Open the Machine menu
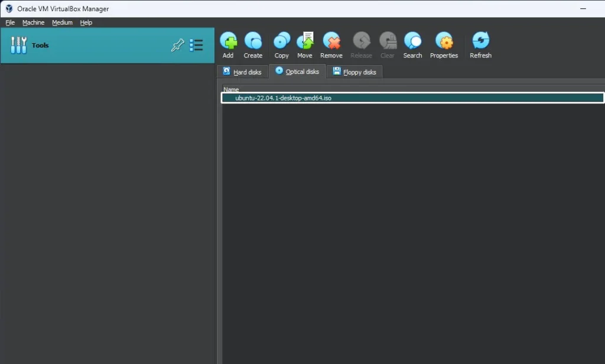Image resolution: width=605 pixels, height=364 pixels. pyautogui.click(x=33, y=22)
